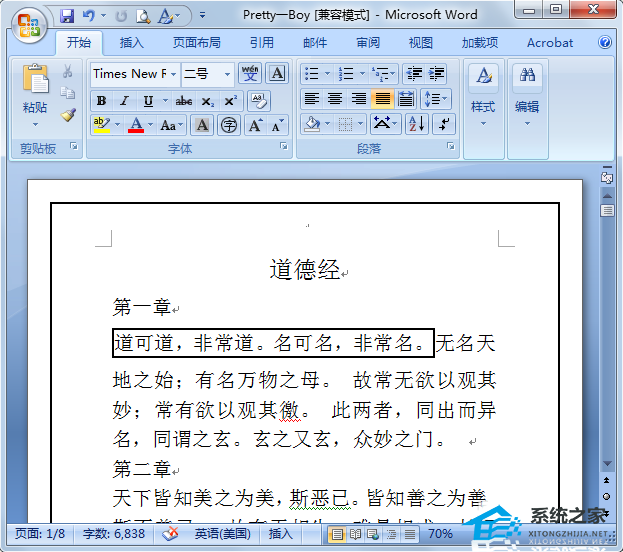This screenshot has width=623, height=552.
Task: Shrink font size
Action: tap(277, 126)
